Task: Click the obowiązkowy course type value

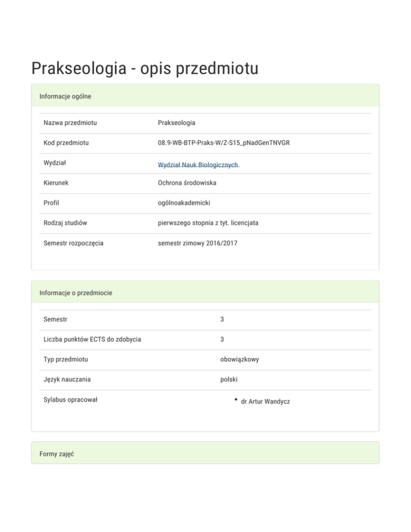Action: tap(239, 360)
